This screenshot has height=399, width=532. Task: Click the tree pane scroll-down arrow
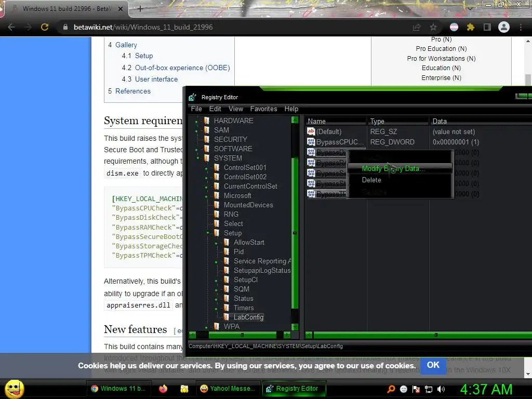295,327
